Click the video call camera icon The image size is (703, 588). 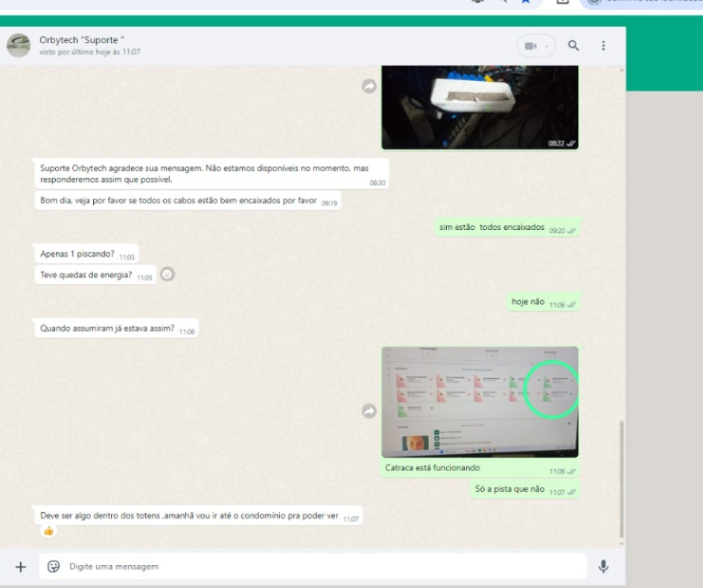pos(531,46)
